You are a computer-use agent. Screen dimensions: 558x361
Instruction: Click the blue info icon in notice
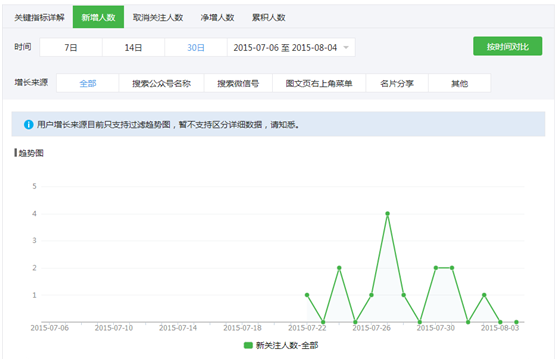(28, 125)
